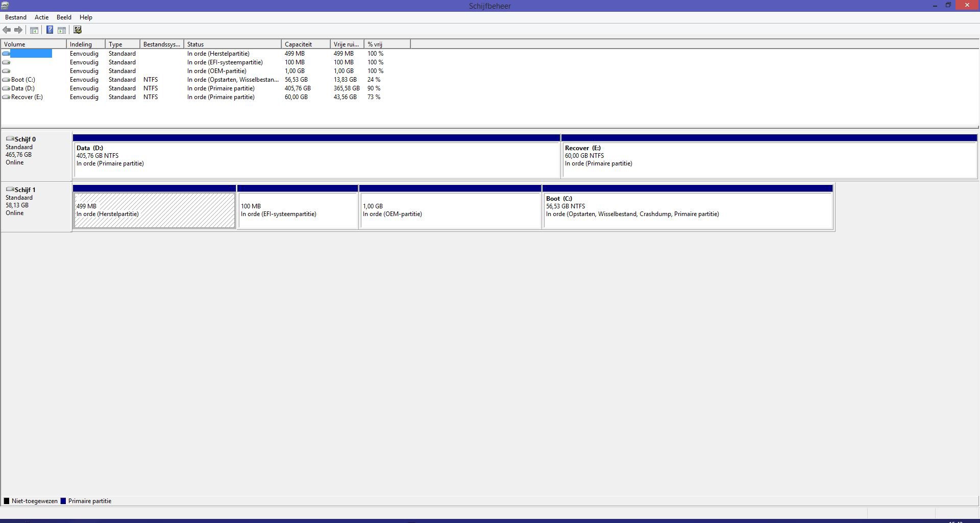The height and width of the screenshot is (523, 980).
Task: Click the Schijf 0 disk icon
Action: [10, 139]
